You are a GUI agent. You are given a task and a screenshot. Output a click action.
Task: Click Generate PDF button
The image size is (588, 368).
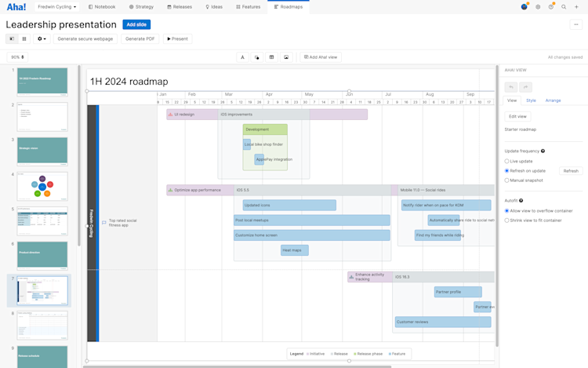click(x=140, y=38)
